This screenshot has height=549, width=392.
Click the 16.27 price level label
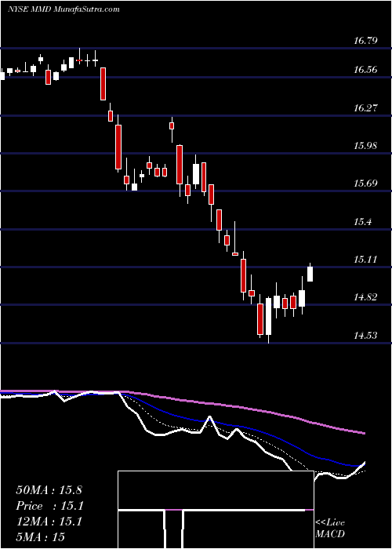point(365,107)
